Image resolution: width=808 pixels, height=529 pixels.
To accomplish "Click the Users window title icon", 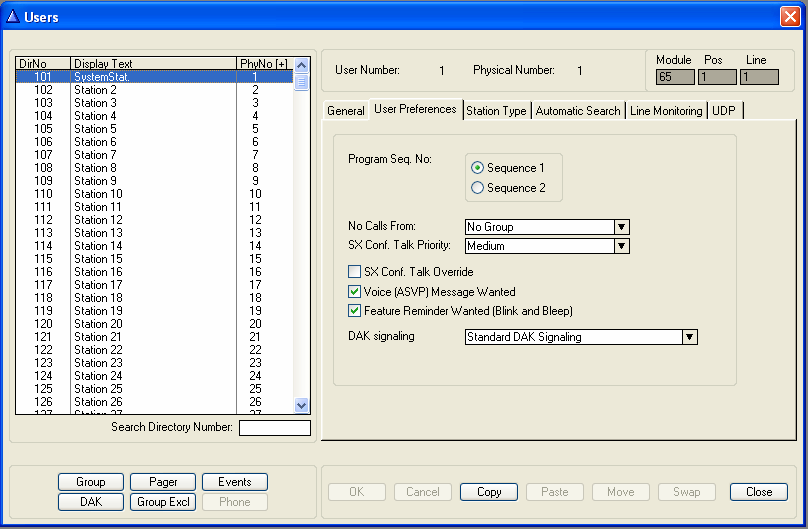I will 13,16.
